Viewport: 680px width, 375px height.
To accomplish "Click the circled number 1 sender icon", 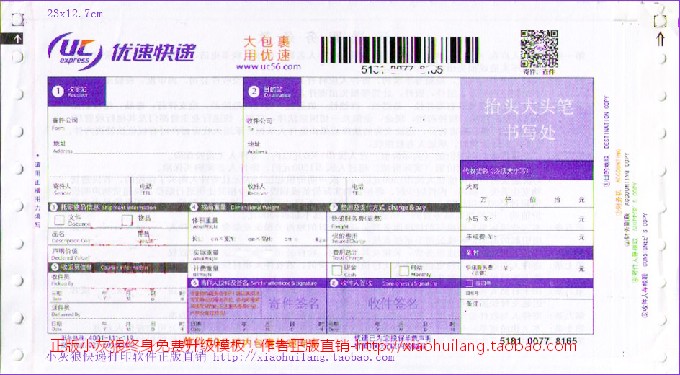I will [58, 91].
